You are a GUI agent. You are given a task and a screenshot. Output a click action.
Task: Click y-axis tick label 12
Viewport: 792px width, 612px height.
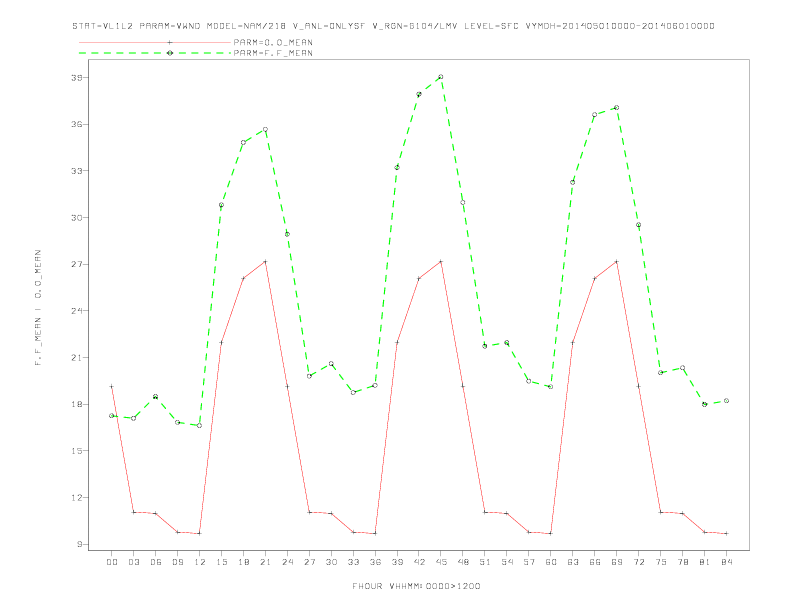pyautogui.click(x=77, y=497)
